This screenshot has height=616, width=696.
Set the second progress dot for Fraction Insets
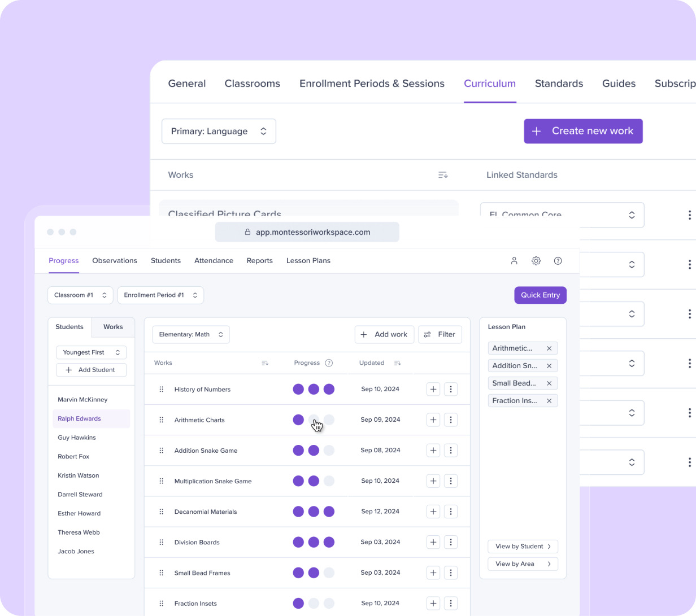point(314,603)
